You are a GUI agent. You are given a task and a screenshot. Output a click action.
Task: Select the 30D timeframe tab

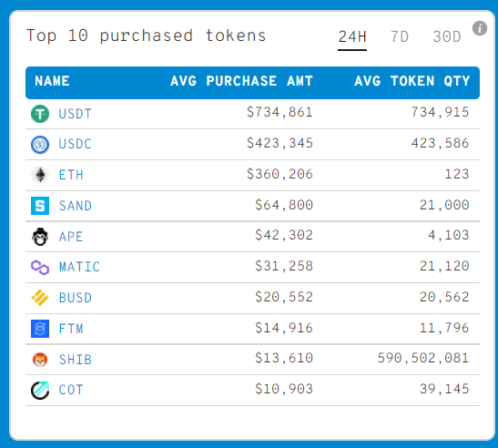point(447,37)
